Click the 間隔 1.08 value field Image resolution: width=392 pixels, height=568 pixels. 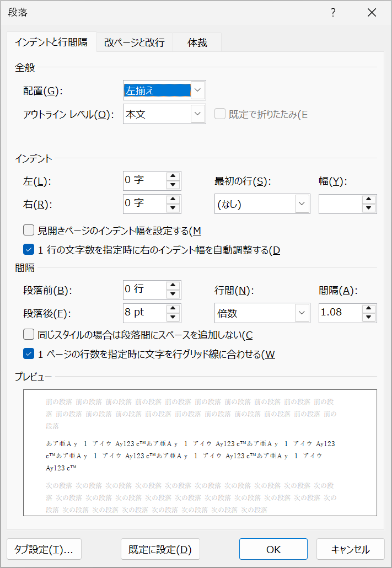pos(341,313)
